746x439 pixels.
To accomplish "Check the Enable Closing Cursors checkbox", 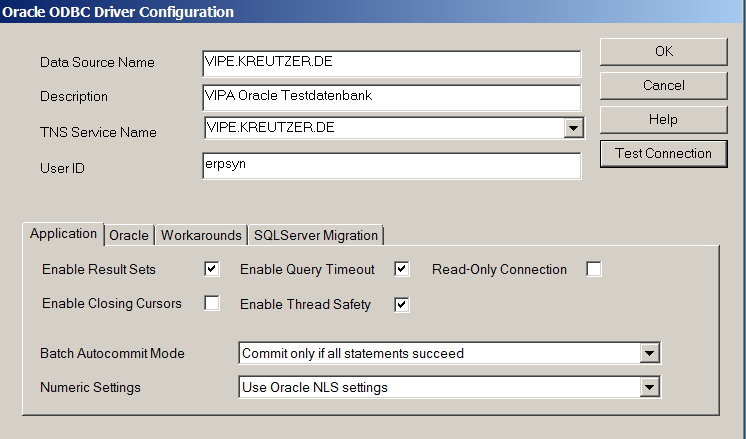I will coord(211,303).
